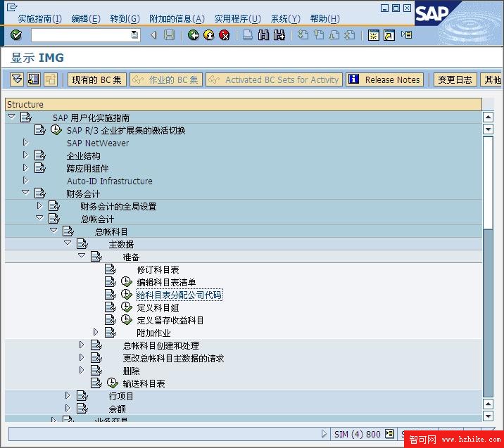
Task: Open the command field history dropdown
Action: tap(134, 34)
